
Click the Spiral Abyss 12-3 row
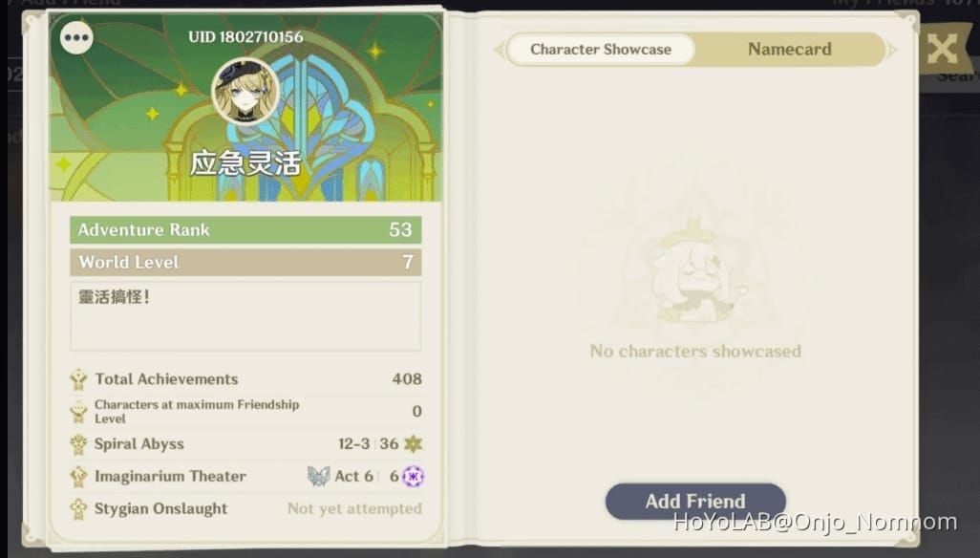click(245, 444)
